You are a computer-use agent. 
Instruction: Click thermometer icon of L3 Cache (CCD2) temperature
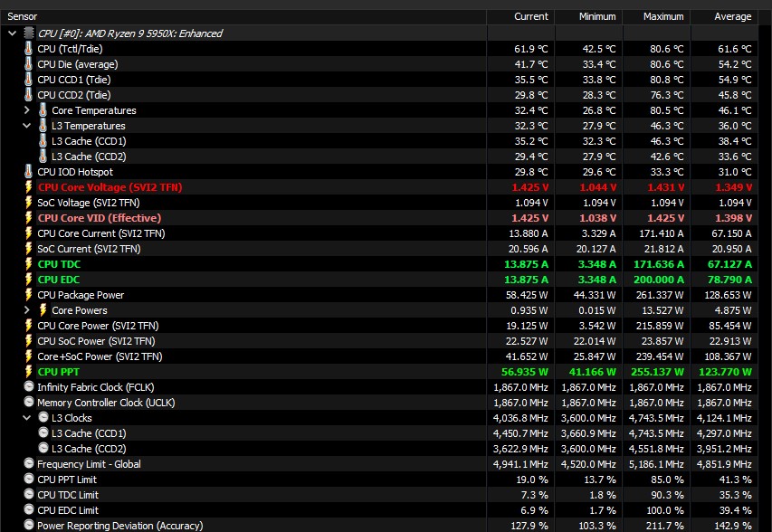[x=43, y=156]
